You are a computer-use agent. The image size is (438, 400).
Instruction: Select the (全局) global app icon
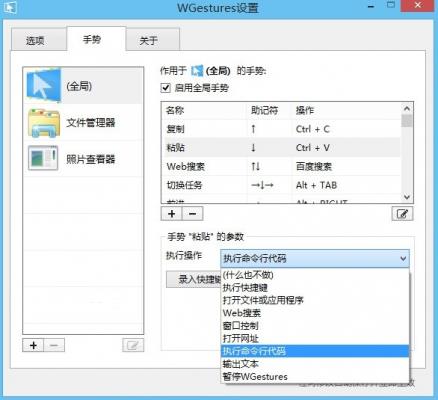click(x=44, y=86)
